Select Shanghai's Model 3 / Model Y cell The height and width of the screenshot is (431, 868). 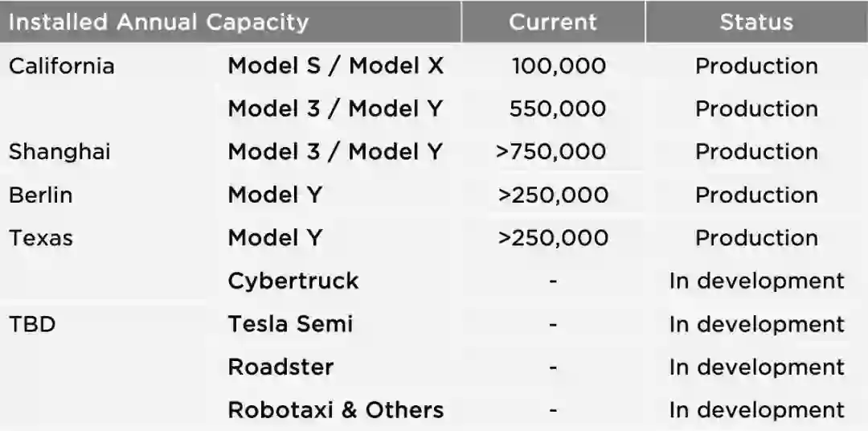[335, 152]
